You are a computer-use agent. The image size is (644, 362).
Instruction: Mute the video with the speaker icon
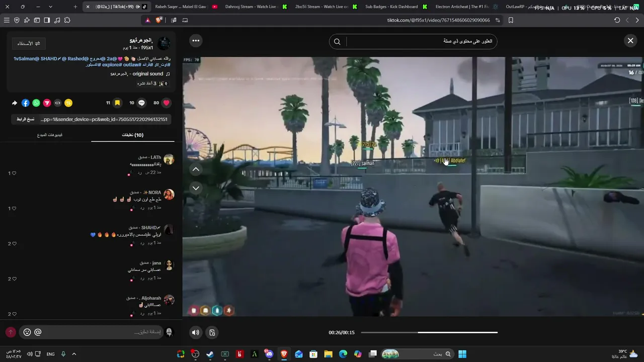[x=196, y=332]
